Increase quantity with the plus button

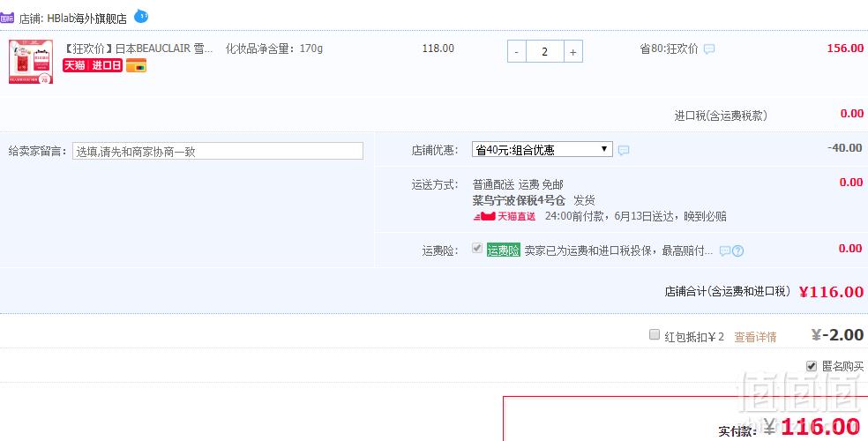click(573, 51)
